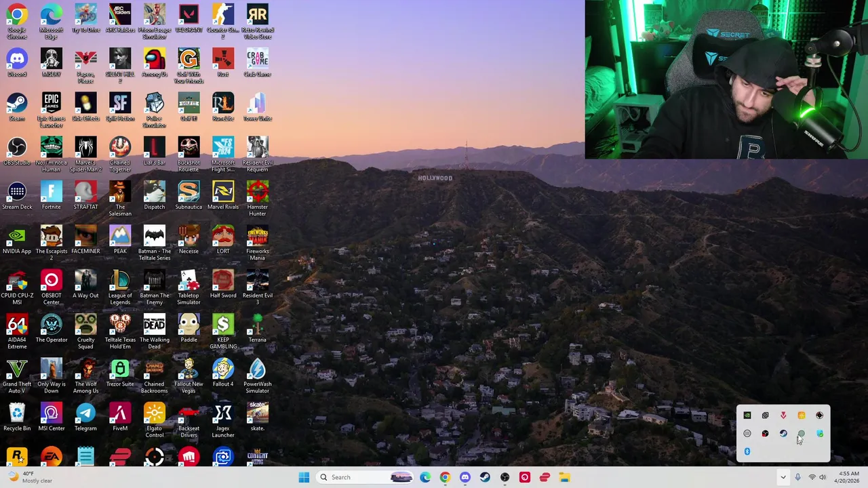Screen dimensions: 868x488
Task: Select the Telegram desktop shortcut
Action: tap(85, 416)
